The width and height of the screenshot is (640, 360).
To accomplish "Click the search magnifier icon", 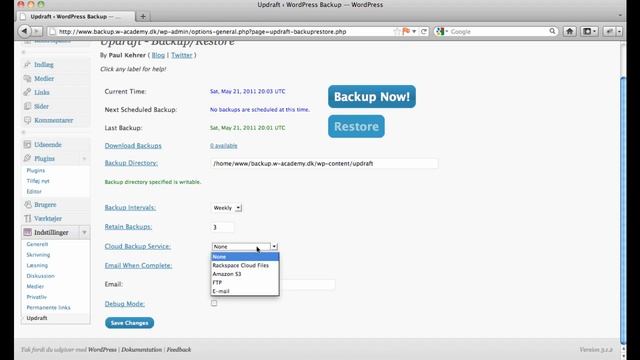I will pos(552,31).
